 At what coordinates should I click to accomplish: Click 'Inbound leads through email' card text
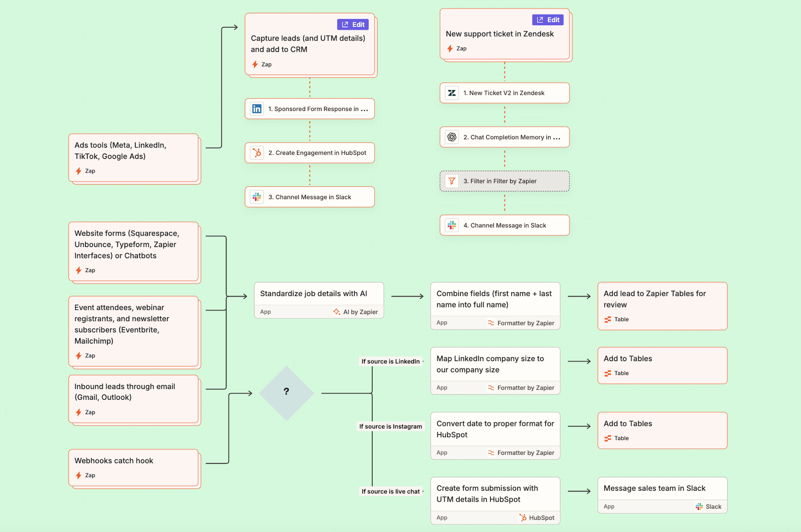pyautogui.click(x=125, y=392)
